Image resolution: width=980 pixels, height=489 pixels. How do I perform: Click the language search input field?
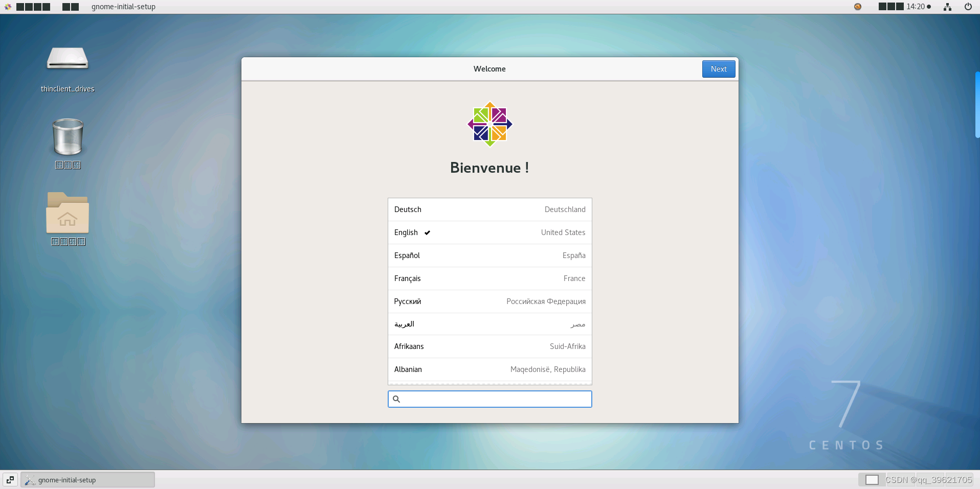click(489, 399)
